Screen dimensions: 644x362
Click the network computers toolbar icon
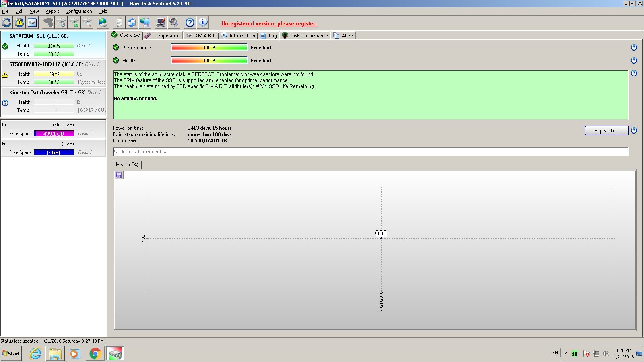point(144,23)
